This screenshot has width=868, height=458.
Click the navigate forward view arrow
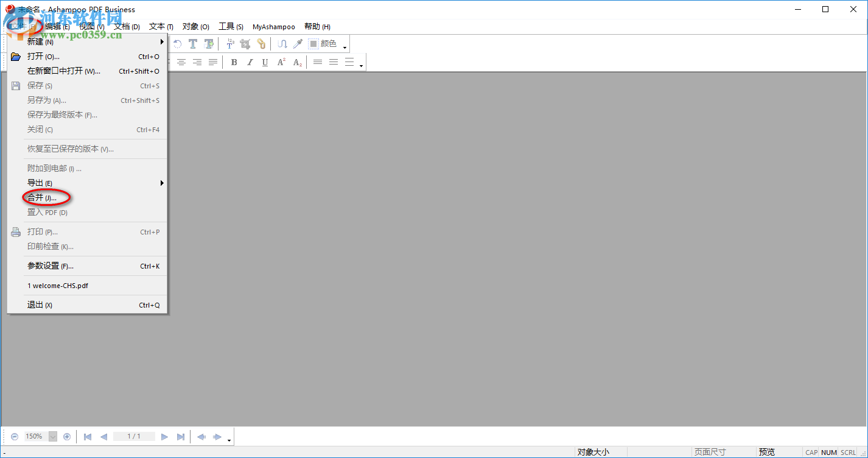tap(217, 437)
